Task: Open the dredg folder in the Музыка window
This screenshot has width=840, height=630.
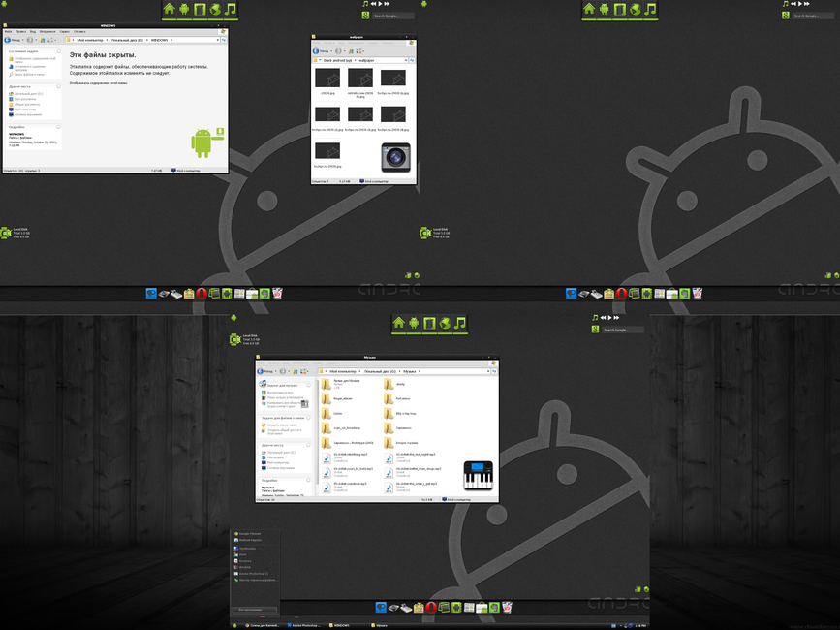Action: pos(395,384)
